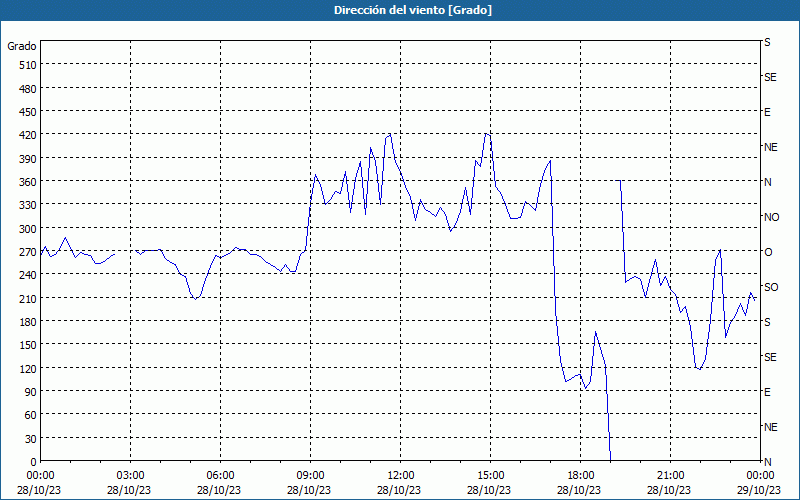Click the NE compass label beside the 30 gridline

click(770, 427)
